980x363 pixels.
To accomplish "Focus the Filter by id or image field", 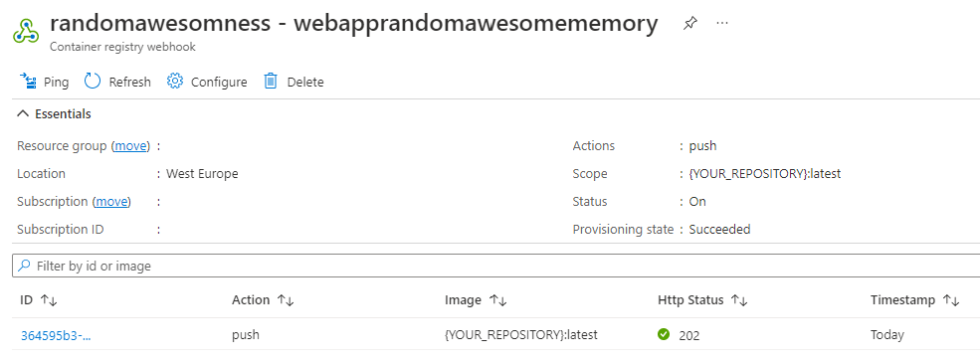I will pos(496,266).
